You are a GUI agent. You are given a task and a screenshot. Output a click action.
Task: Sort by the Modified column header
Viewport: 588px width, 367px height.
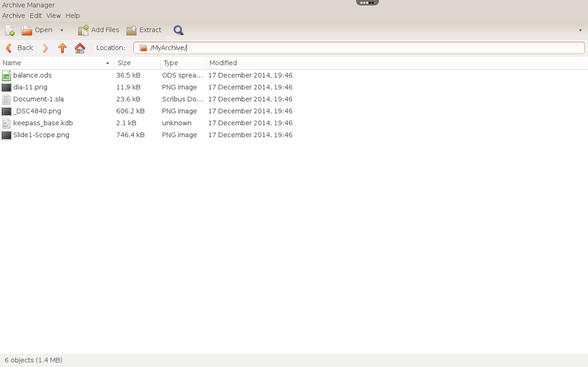223,63
